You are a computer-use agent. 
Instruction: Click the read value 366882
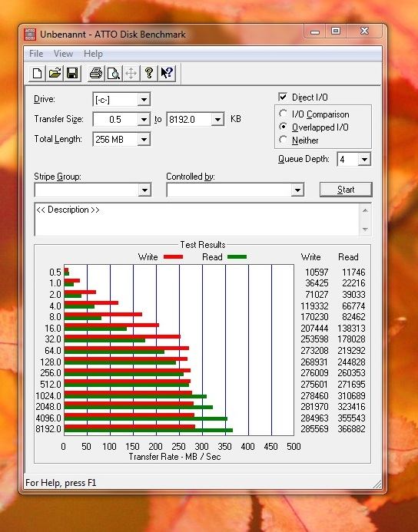coord(351,429)
